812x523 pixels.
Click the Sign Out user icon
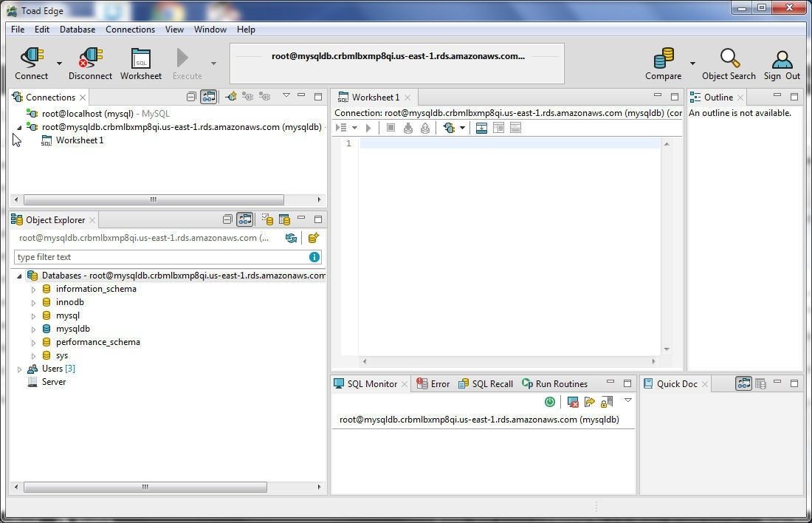point(782,59)
